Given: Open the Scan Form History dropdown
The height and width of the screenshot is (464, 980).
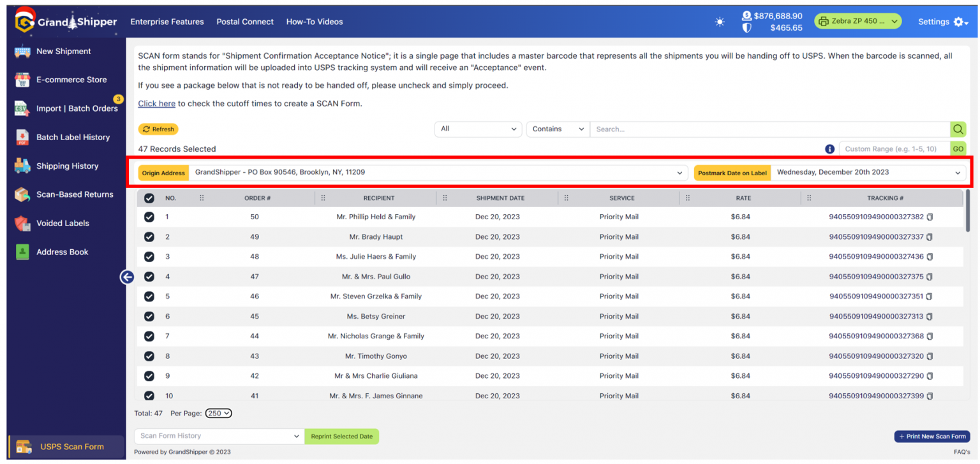Looking at the screenshot, I should 219,436.
